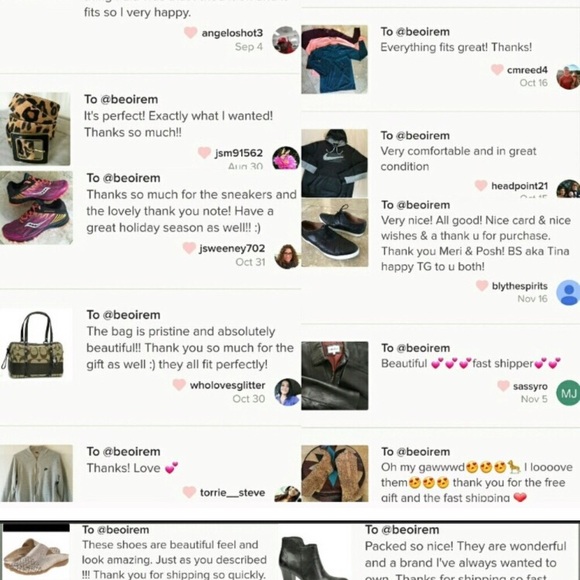
Task: View the Coach handbag listing image
Action: [36, 344]
